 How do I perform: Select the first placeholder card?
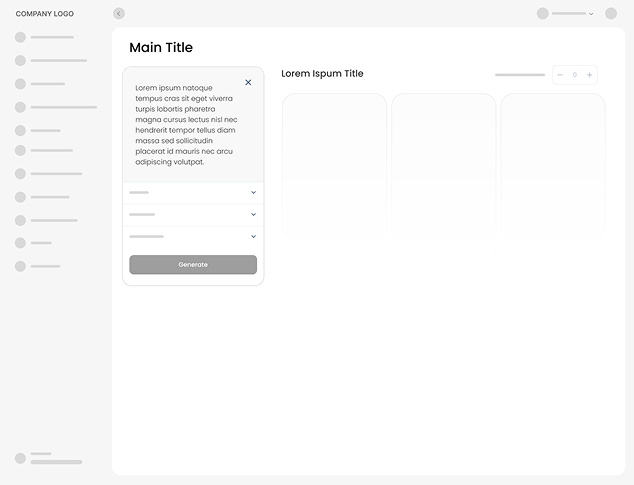click(x=334, y=165)
